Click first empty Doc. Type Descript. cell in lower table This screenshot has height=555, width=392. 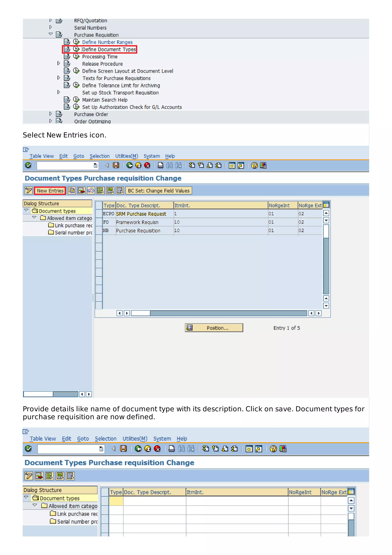155,501
